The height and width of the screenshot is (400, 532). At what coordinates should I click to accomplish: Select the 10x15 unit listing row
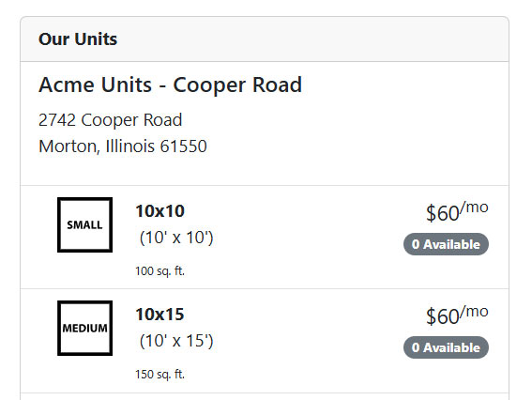pyautogui.click(x=265, y=341)
